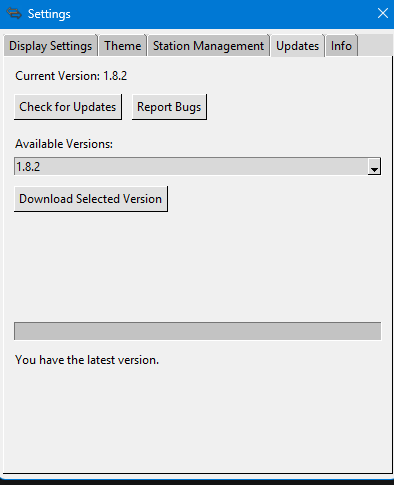The width and height of the screenshot is (394, 485).
Task: Click the app arrows icon in title bar
Action: tap(14, 14)
